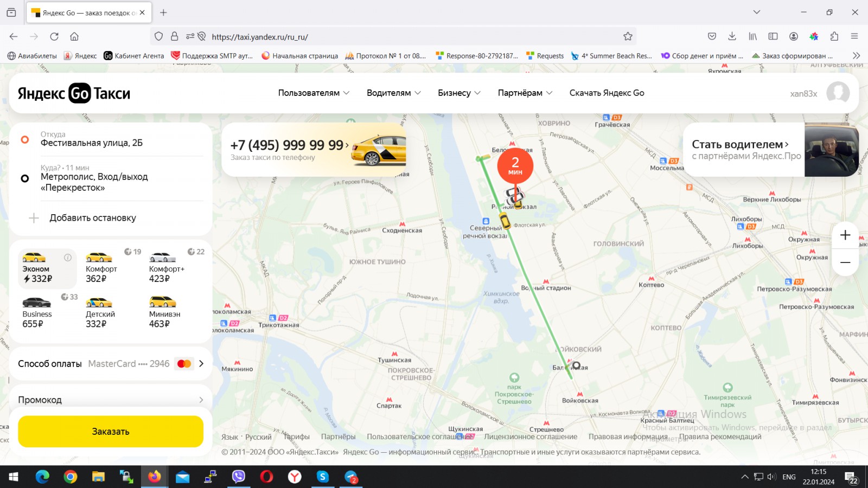Open a new browser tab
The height and width of the screenshot is (488, 868).
click(x=163, y=12)
